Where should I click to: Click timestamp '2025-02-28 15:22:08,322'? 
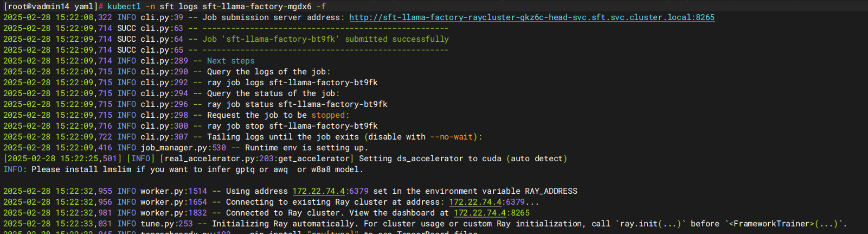[57, 17]
